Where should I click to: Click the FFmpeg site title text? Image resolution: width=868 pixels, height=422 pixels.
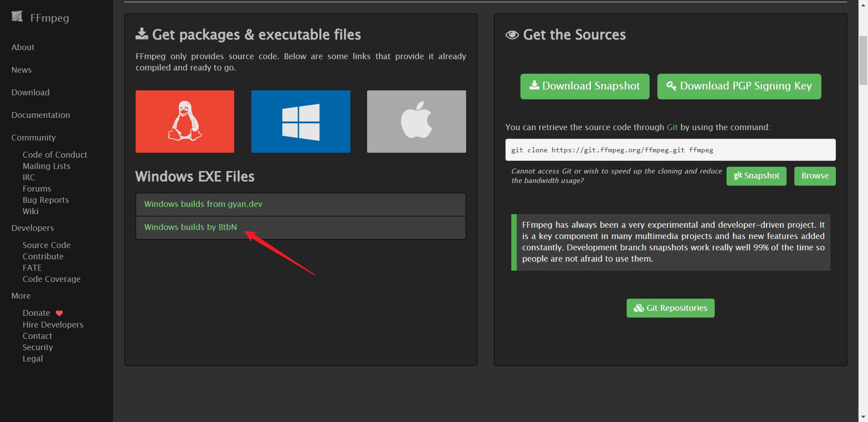point(50,18)
